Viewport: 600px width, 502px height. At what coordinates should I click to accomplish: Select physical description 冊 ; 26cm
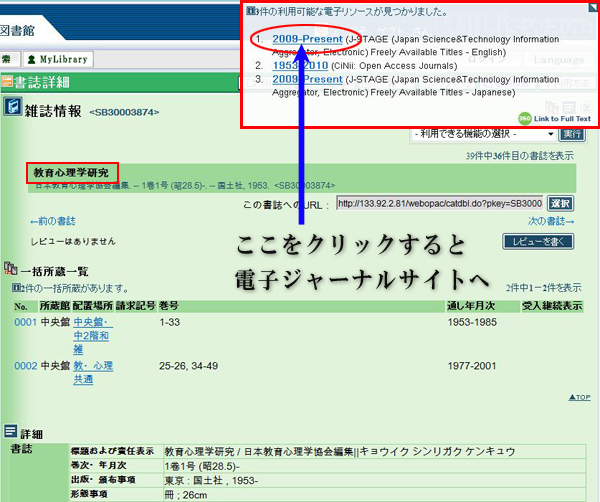[186, 495]
